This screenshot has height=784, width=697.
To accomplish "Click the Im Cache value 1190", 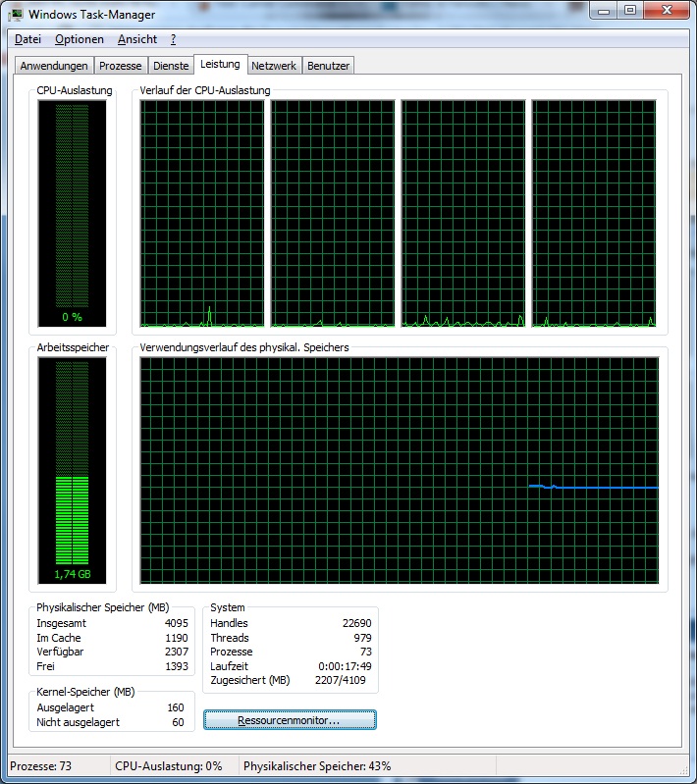I will click(176, 638).
